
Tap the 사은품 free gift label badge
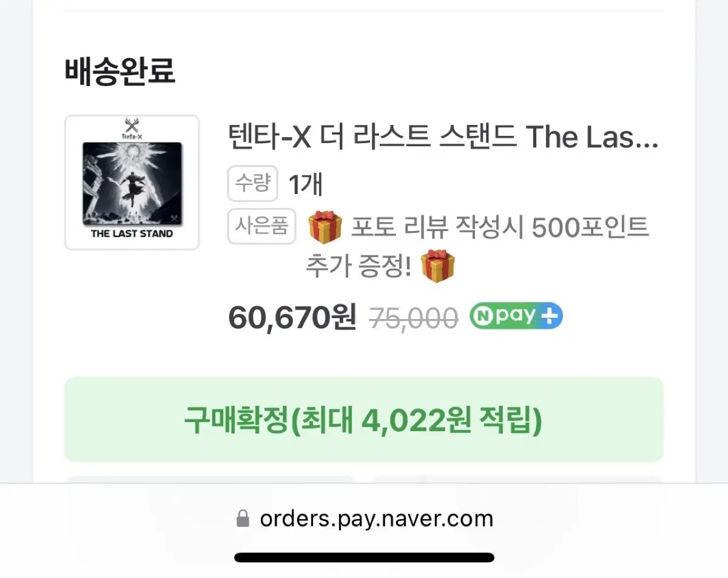pos(261,226)
